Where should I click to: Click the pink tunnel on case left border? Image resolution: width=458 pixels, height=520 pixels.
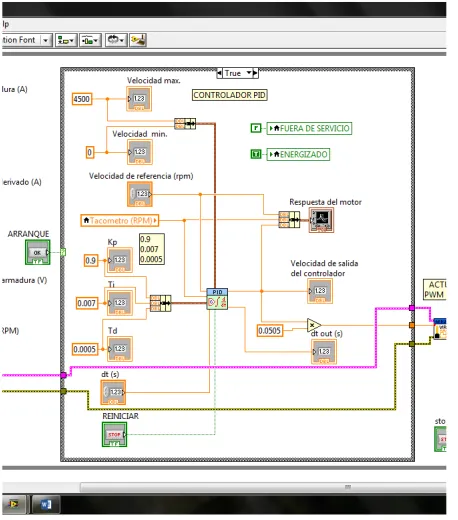[63, 375]
